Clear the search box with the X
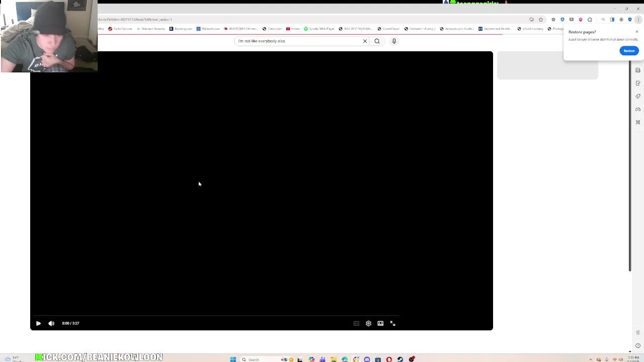The image size is (644, 362). pyautogui.click(x=365, y=41)
